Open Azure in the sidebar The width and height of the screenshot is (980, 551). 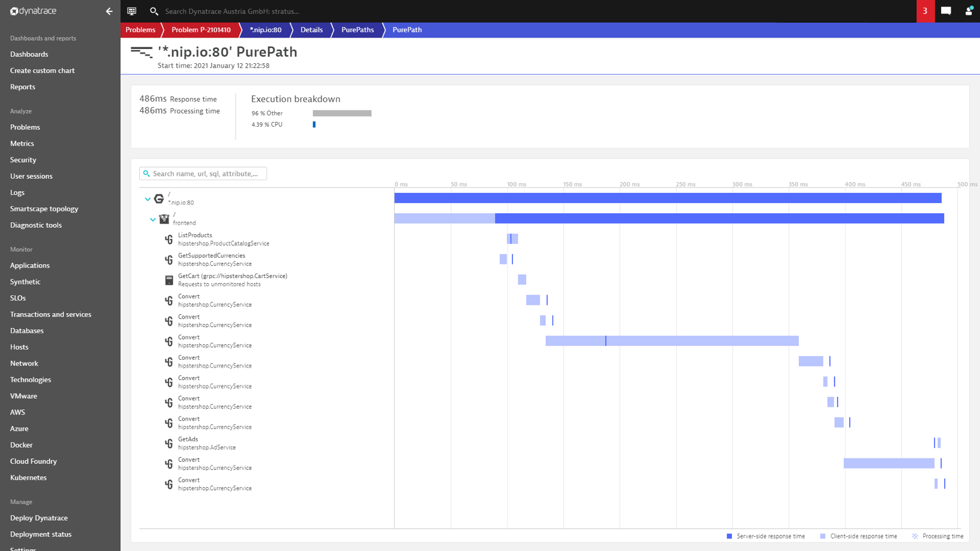click(x=19, y=429)
